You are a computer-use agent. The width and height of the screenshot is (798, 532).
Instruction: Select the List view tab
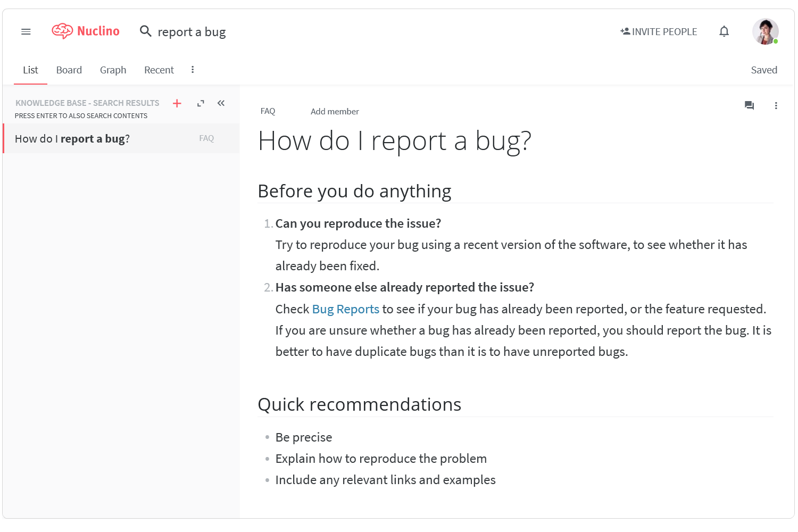click(x=30, y=70)
